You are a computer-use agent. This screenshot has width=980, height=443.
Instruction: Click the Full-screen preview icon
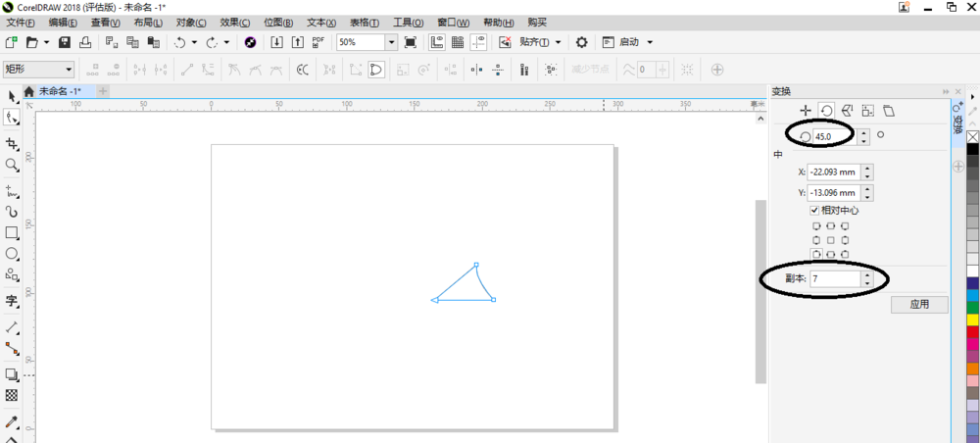click(410, 42)
